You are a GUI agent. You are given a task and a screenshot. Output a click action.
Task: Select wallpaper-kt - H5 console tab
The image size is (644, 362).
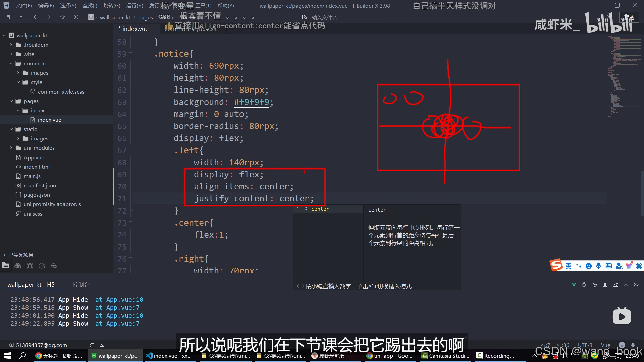point(31,285)
